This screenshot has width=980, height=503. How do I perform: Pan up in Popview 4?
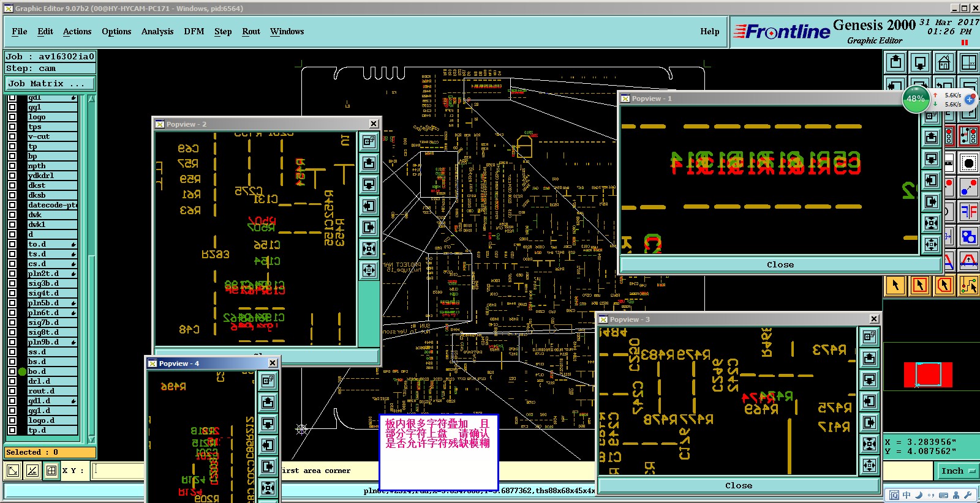coord(268,402)
